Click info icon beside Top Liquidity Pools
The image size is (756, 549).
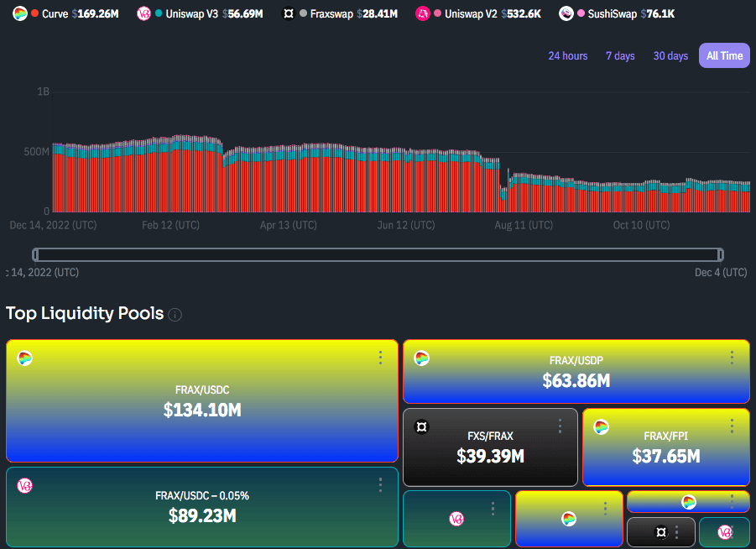175,315
